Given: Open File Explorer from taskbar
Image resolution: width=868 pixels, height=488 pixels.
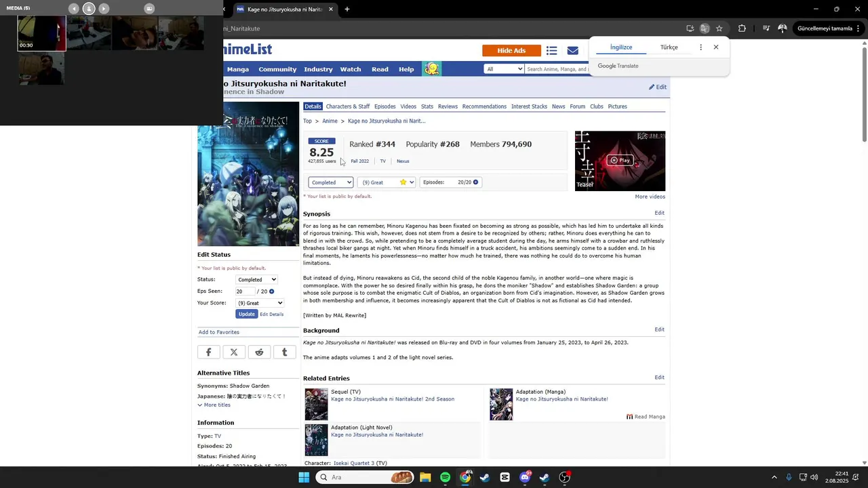Looking at the screenshot, I should pos(425,477).
